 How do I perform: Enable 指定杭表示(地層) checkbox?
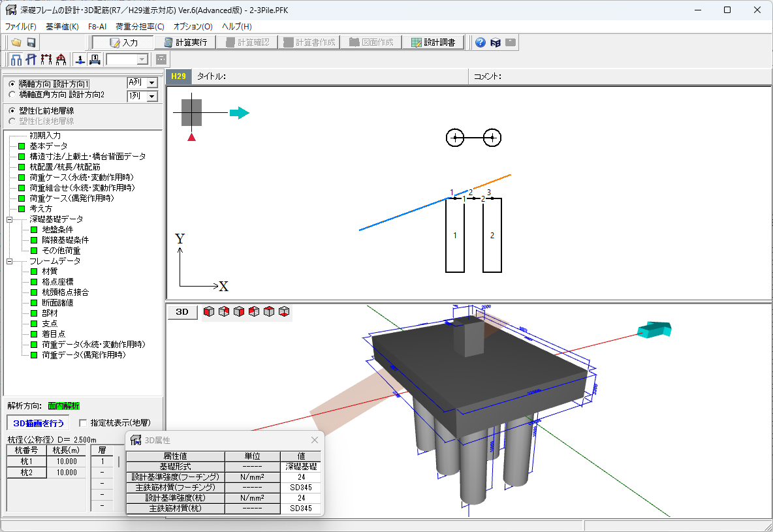click(x=82, y=423)
